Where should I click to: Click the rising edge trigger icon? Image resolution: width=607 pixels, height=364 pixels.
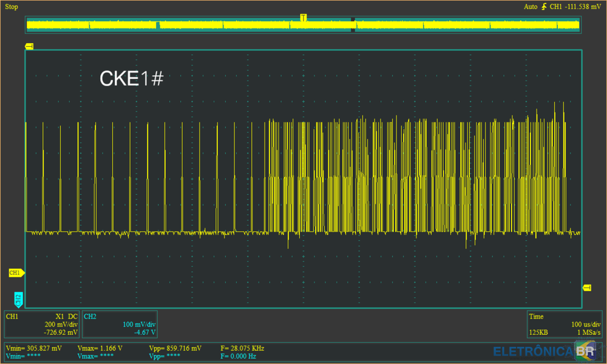click(x=544, y=7)
